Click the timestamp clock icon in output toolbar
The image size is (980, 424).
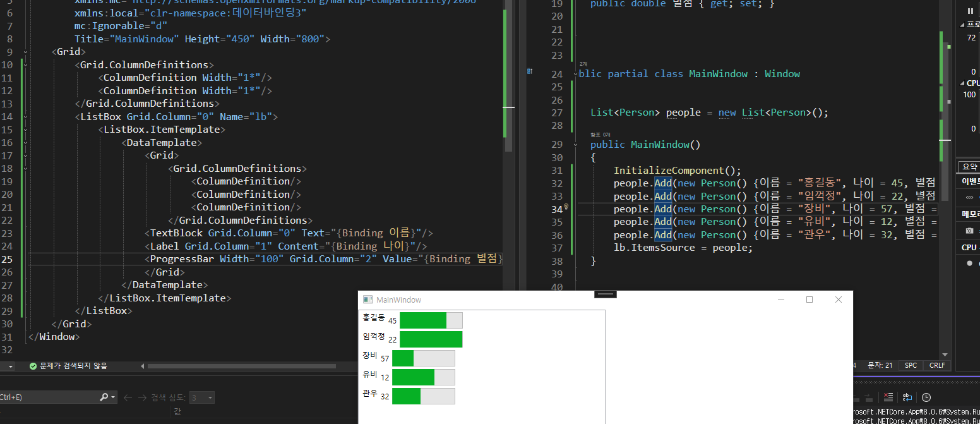[926, 397]
